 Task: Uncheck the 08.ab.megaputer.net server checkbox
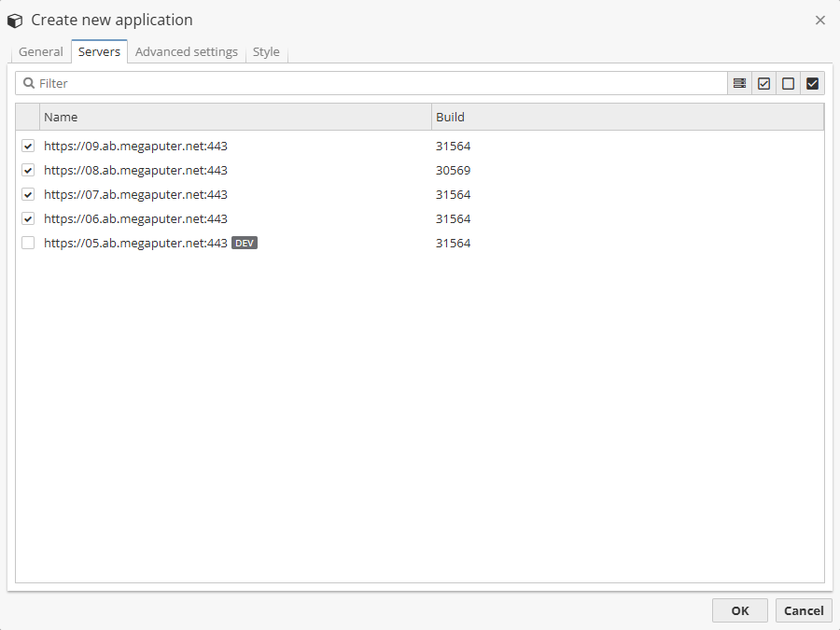tap(28, 171)
